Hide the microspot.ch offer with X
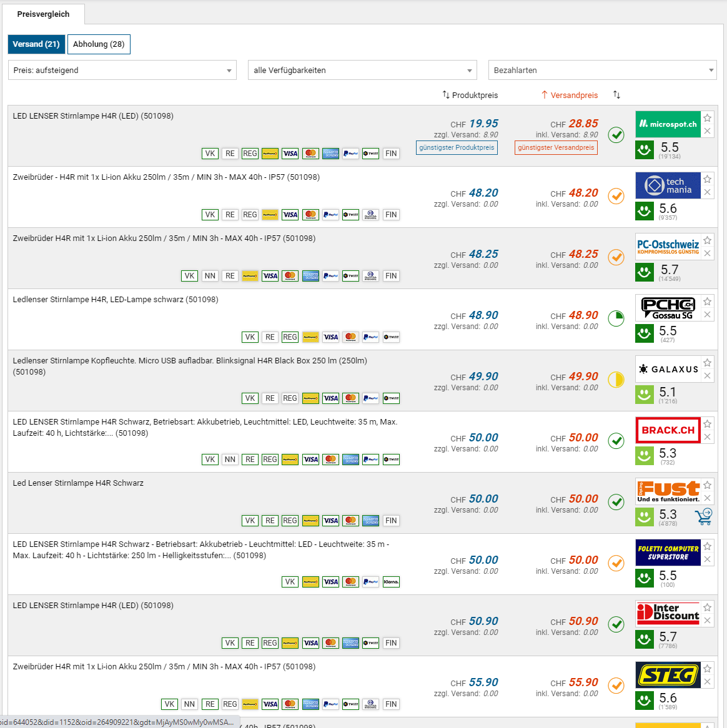 coord(707,131)
